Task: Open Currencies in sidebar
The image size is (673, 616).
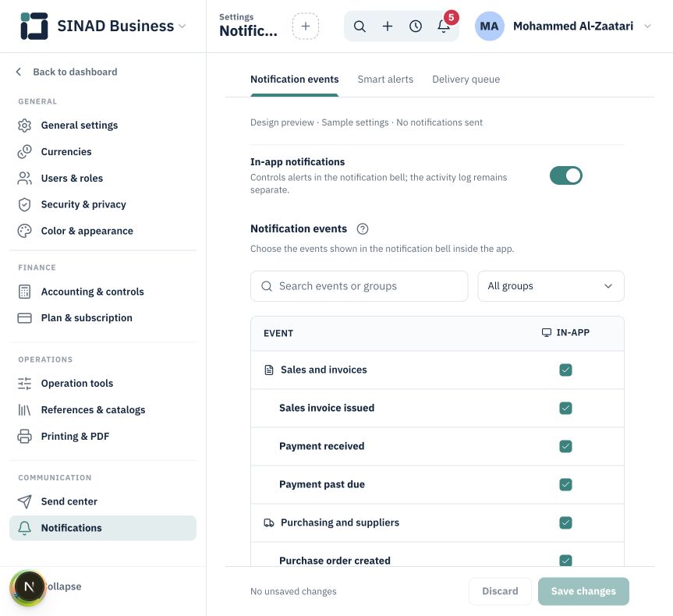Action: click(x=103, y=152)
